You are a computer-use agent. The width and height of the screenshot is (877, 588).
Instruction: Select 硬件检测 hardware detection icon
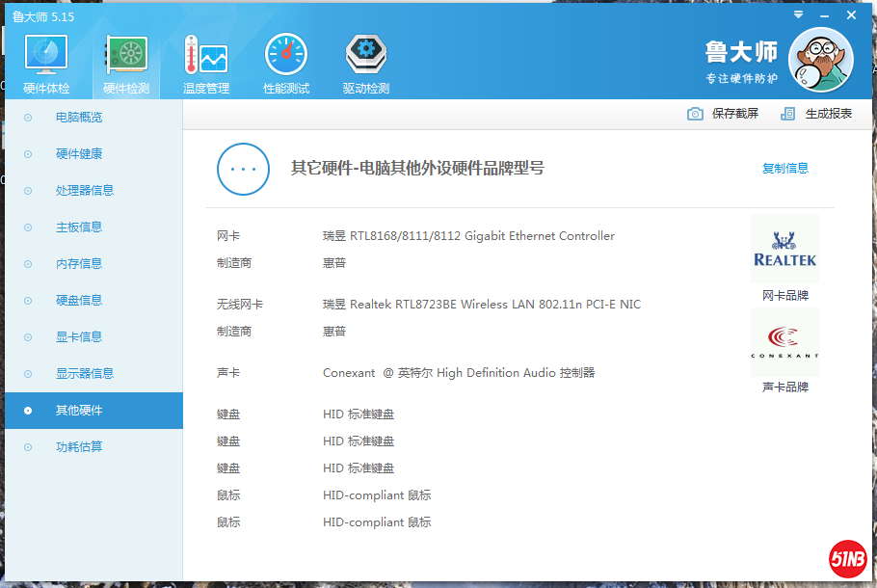click(126, 58)
